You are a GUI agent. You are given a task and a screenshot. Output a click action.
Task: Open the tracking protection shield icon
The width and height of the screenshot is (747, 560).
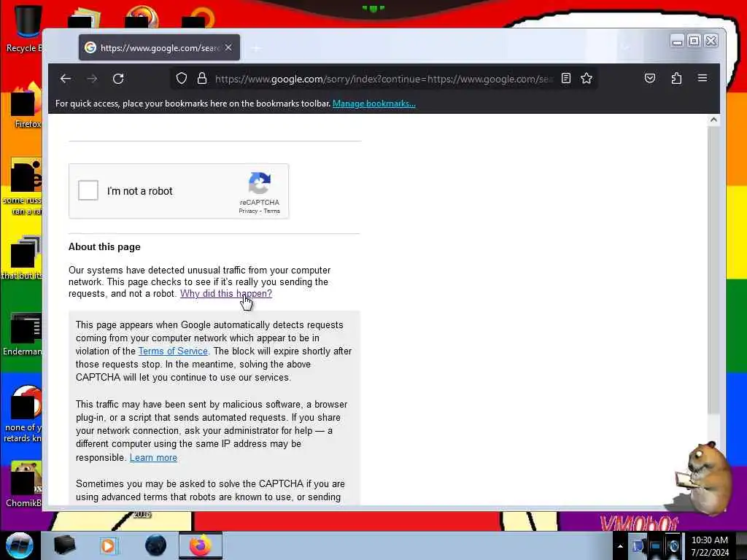click(x=182, y=79)
